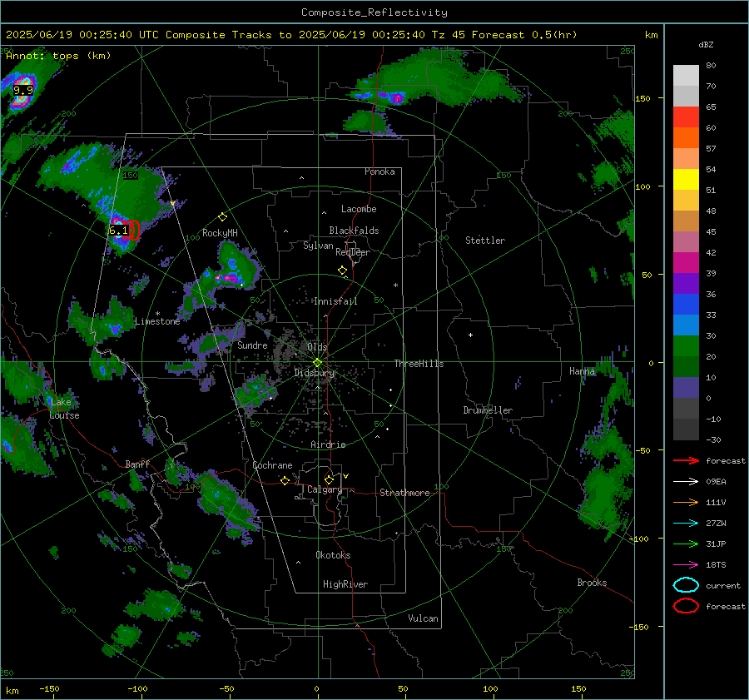Image resolution: width=749 pixels, height=700 pixels.
Task: Click the red forecast ellipse legend icon
Action: pos(686,606)
